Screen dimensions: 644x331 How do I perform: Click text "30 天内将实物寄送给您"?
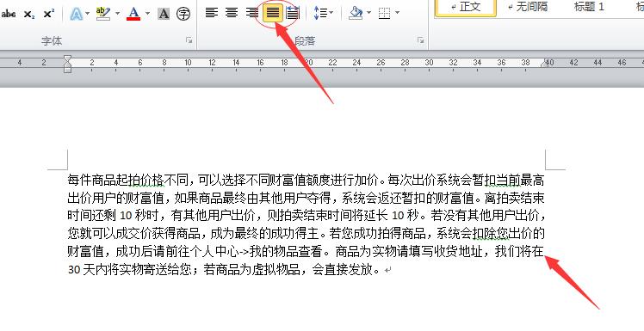click(x=130, y=269)
